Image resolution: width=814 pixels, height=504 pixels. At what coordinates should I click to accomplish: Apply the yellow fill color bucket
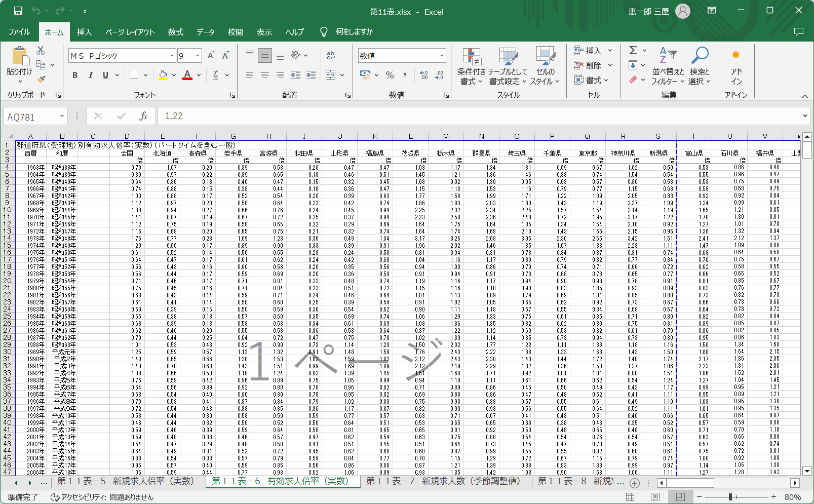coord(163,75)
